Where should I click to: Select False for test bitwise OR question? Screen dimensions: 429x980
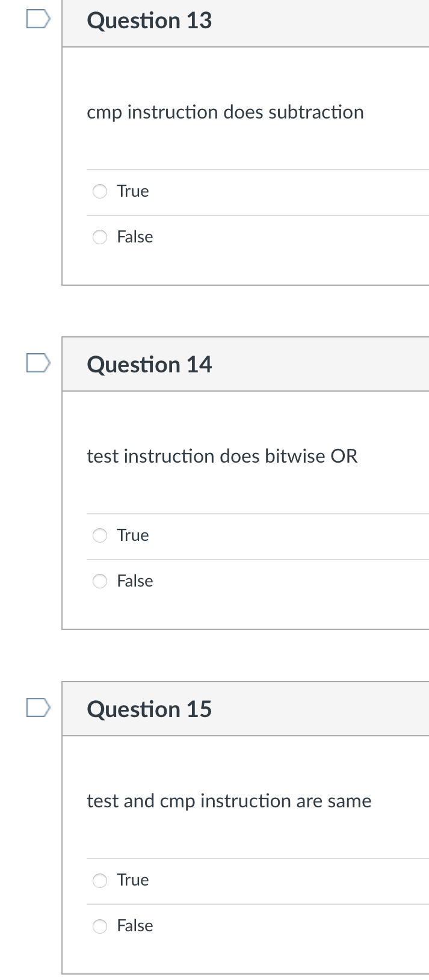tap(99, 581)
